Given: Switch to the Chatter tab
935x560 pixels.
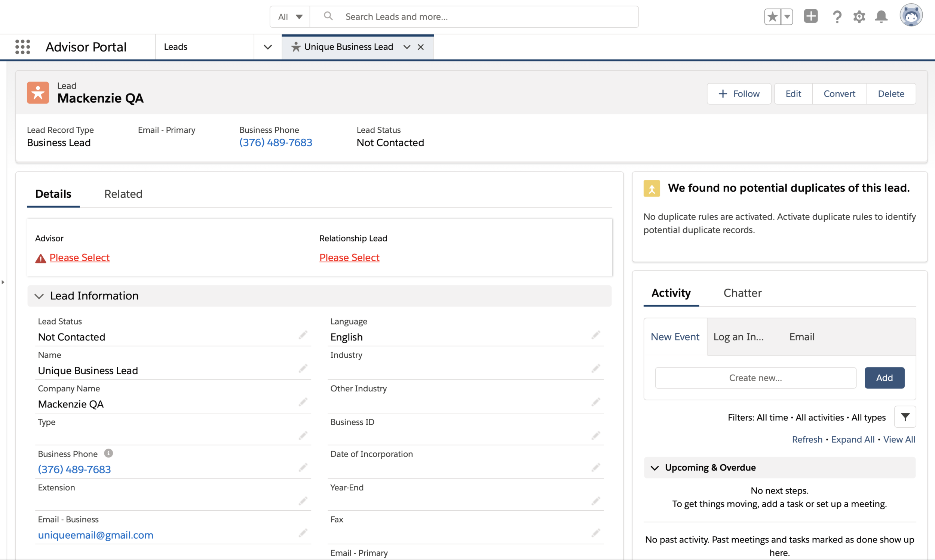Looking at the screenshot, I should pyautogui.click(x=742, y=293).
